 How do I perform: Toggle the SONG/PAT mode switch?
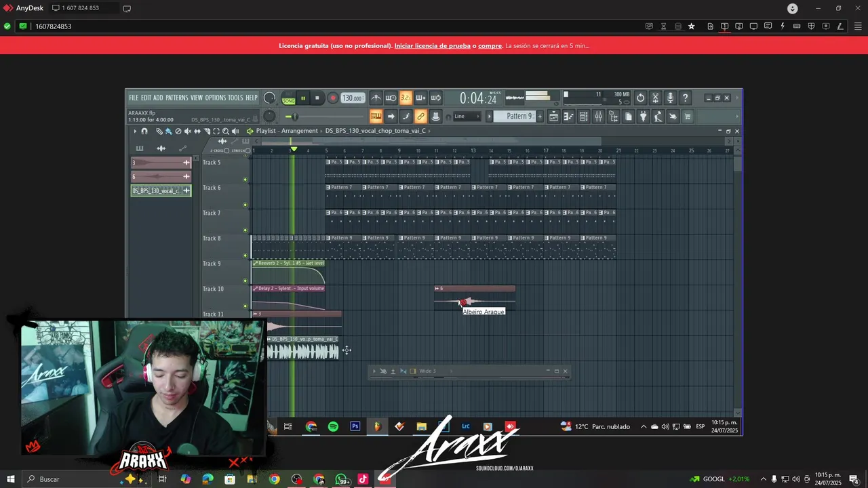[289, 98]
